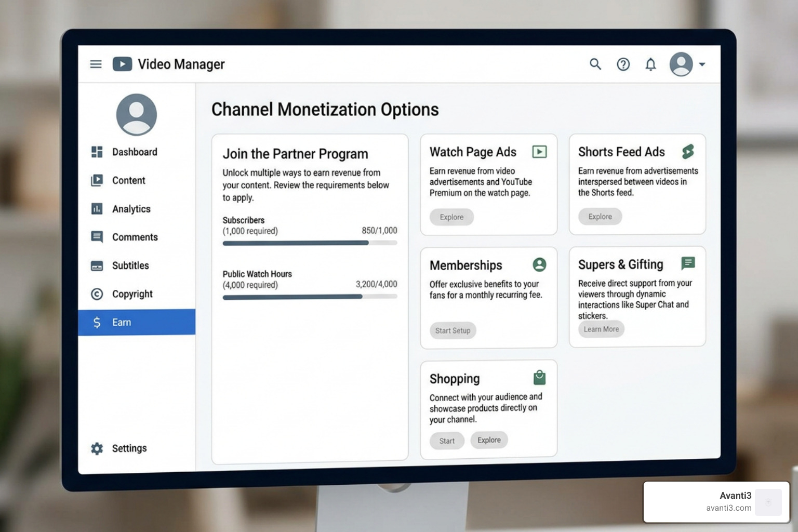Select the Earn menu label
Viewport: 798px width, 532px height.
pyautogui.click(x=122, y=322)
